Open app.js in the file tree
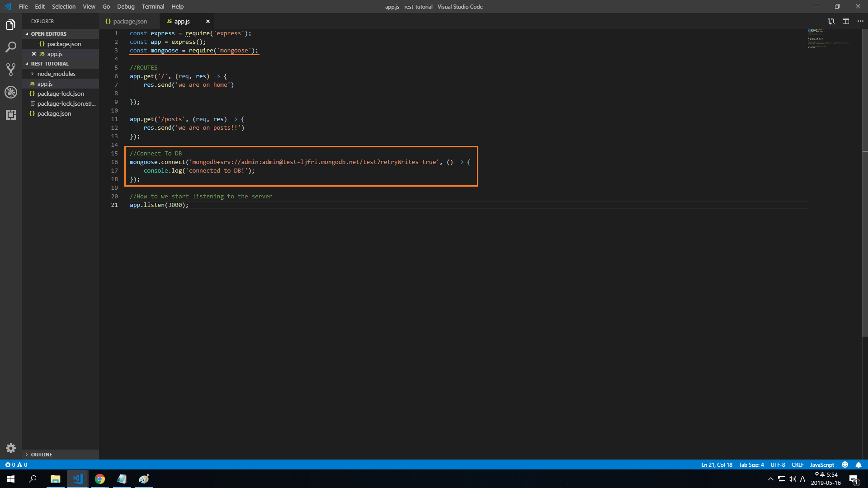Screen dimensions: 868x488 (x=61, y=84)
